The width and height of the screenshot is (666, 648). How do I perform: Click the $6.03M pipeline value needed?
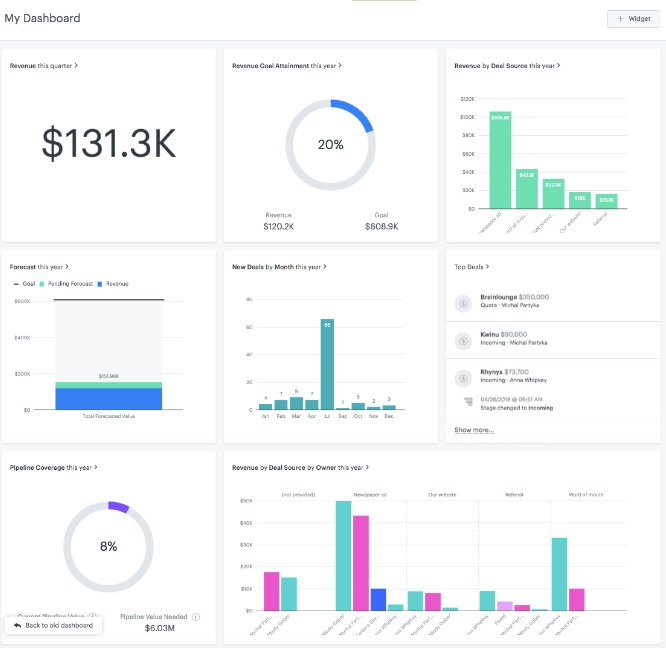click(159, 628)
